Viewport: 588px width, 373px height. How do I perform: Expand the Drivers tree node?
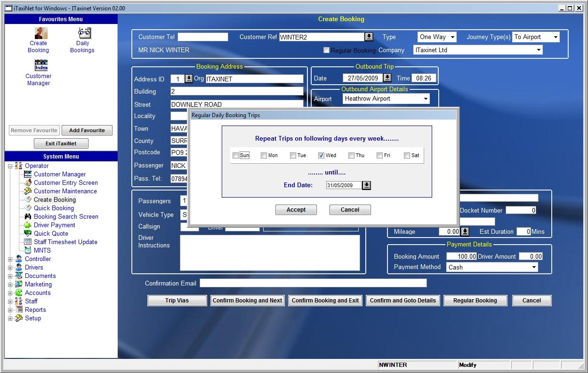pos(10,268)
